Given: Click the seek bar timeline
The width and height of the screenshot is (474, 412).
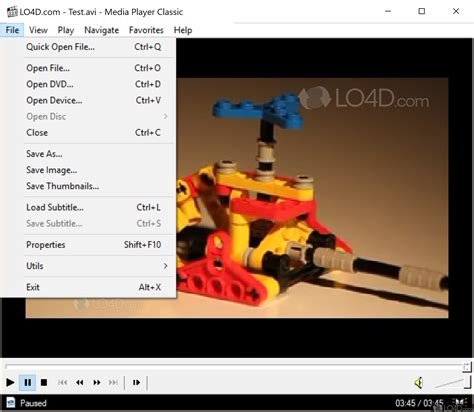Looking at the screenshot, I should (238, 367).
